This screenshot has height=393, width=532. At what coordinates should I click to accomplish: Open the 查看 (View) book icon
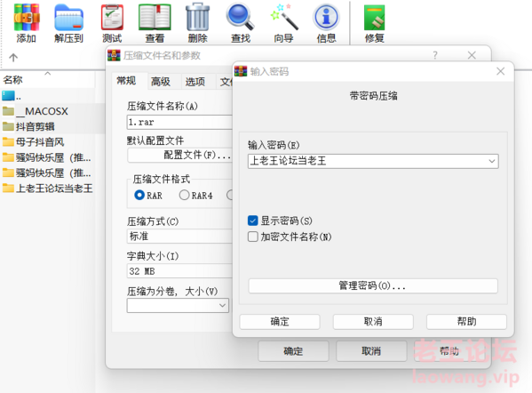coord(155,23)
